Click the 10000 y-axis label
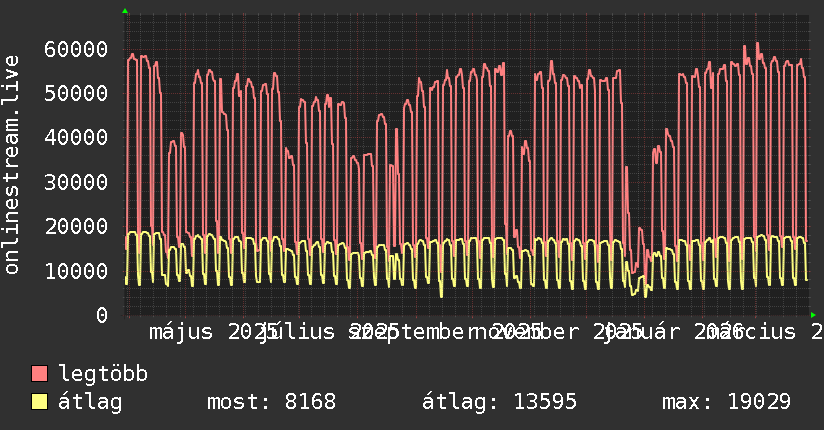 [x=77, y=270]
